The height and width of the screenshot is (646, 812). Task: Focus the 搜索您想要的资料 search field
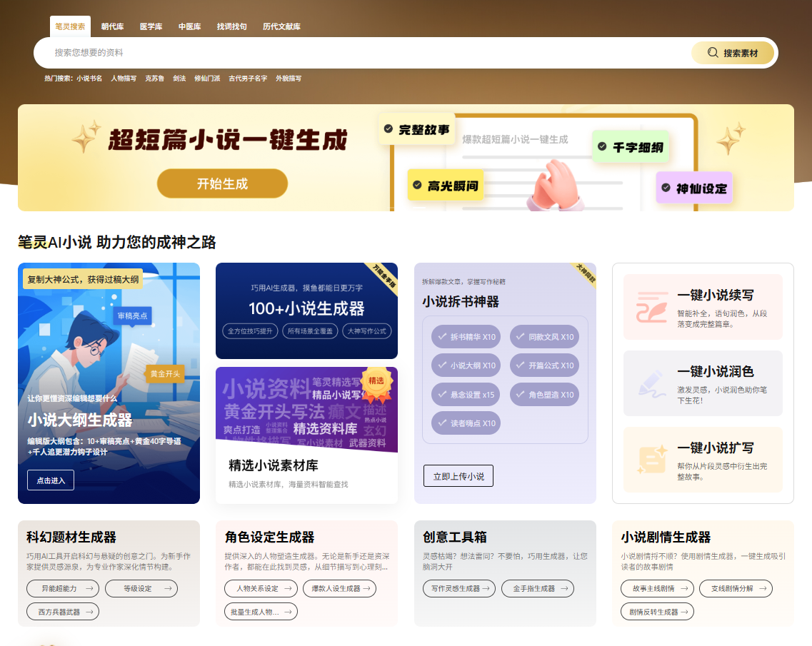363,53
